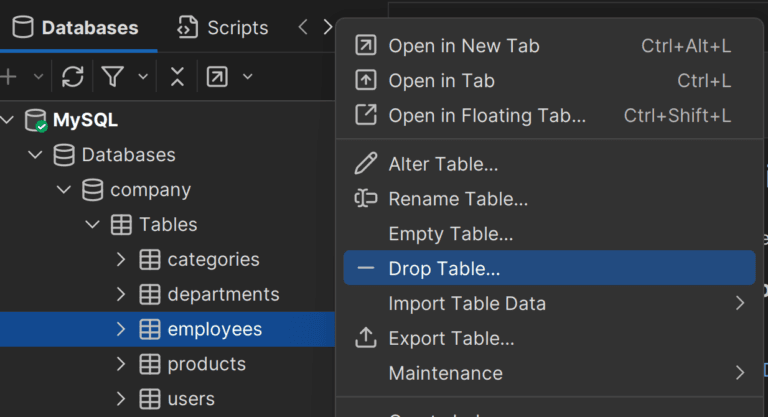Click the Drop Table minus icon
Image resolution: width=768 pixels, height=417 pixels.
(x=366, y=268)
